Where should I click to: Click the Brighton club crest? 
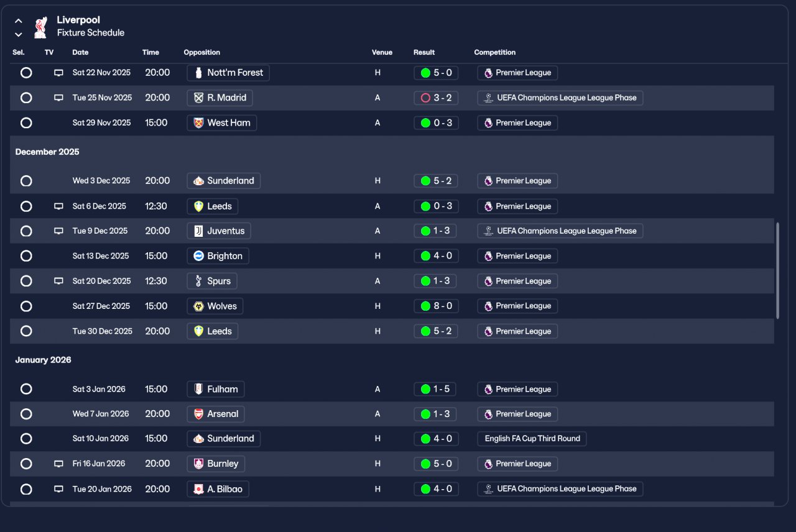tap(198, 256)
